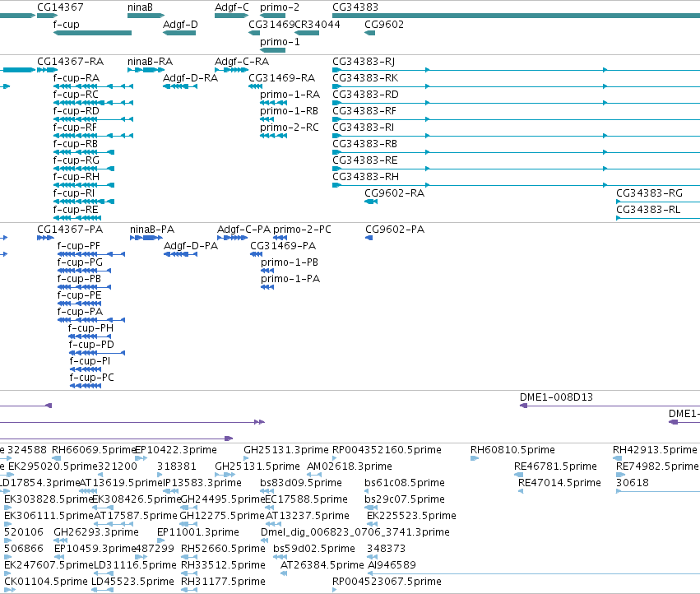700x594 pixels.
Task: Select transcript primo-1-RB
Action: [x=289, y=111]
